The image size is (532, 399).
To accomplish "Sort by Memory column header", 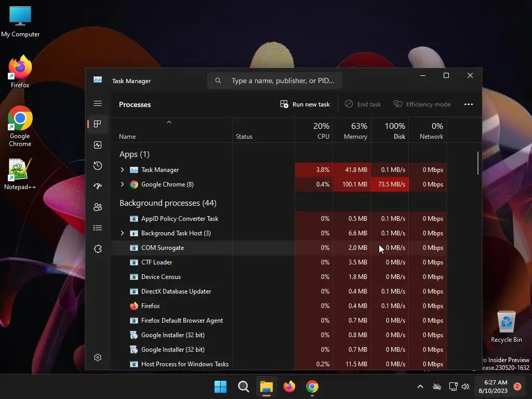I will click(x=352, y=130).
